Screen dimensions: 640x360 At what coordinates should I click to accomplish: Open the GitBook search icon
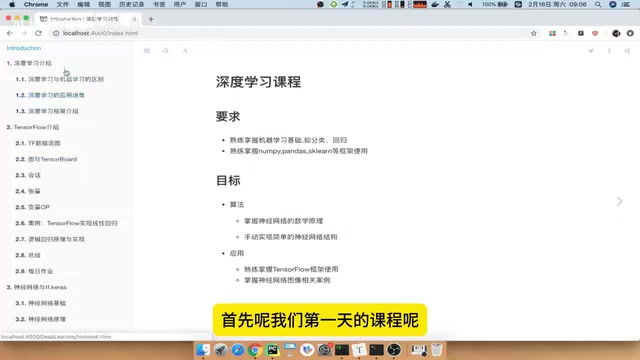(x=165, y=51)
